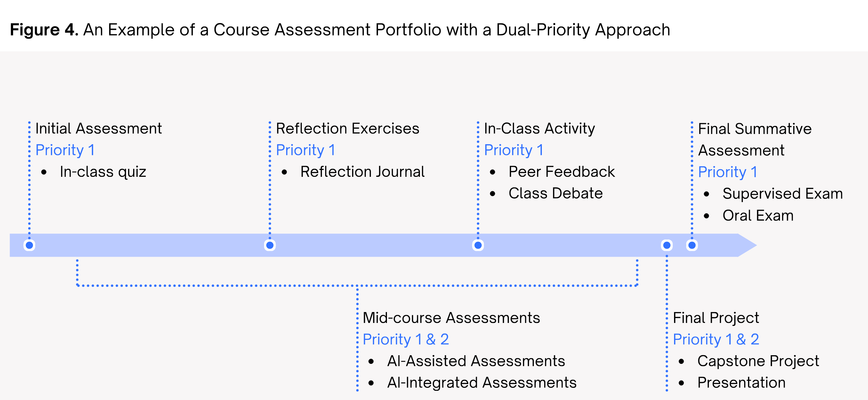This screenshot has height=400, width=868.
Task: Click the Class Debate bullet item
Action: tap(555, 193)
